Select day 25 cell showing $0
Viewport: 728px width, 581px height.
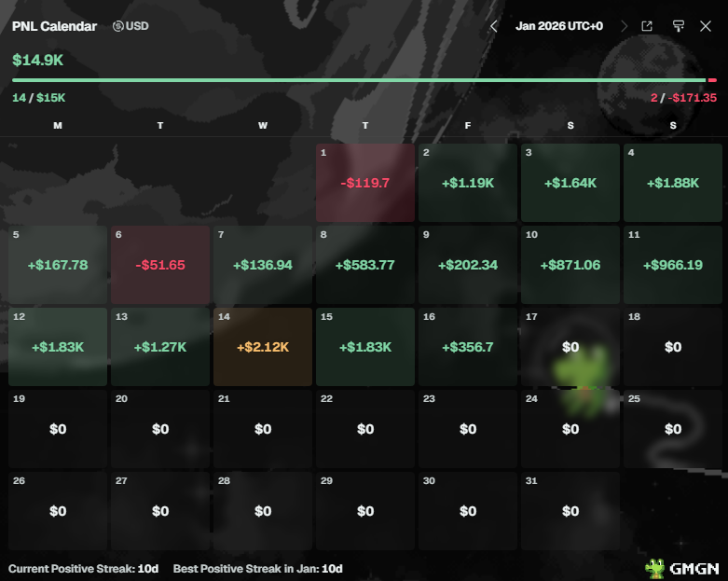[673, 429]
